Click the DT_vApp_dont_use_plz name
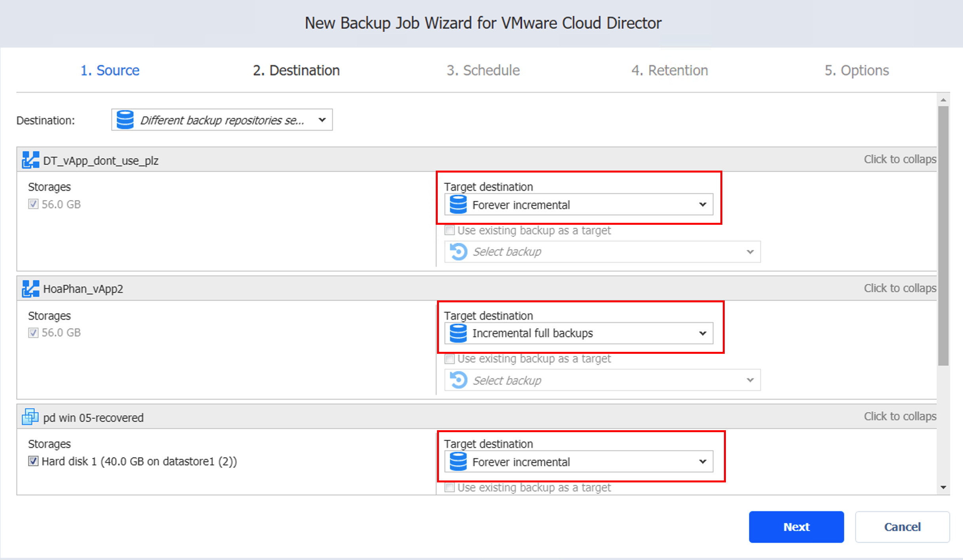The width and height of the screenshot is (963, 560). click(x=101, y=161)
